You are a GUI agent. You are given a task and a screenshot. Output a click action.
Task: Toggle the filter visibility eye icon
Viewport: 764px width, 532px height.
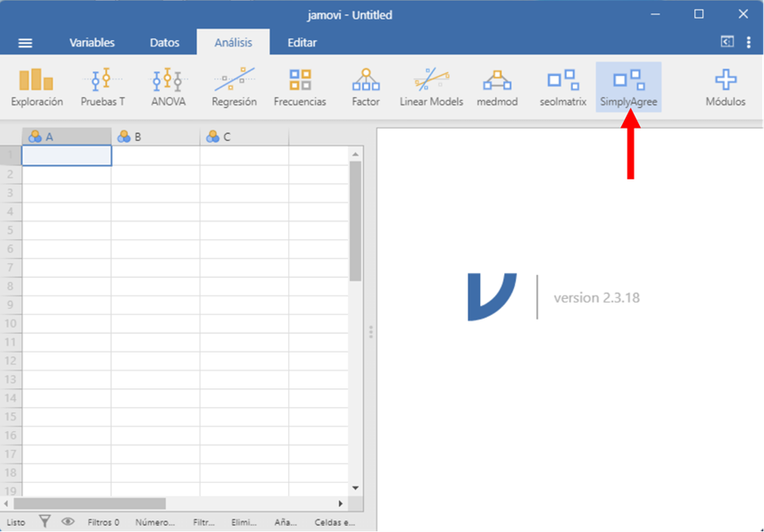(x=68, y=522)
